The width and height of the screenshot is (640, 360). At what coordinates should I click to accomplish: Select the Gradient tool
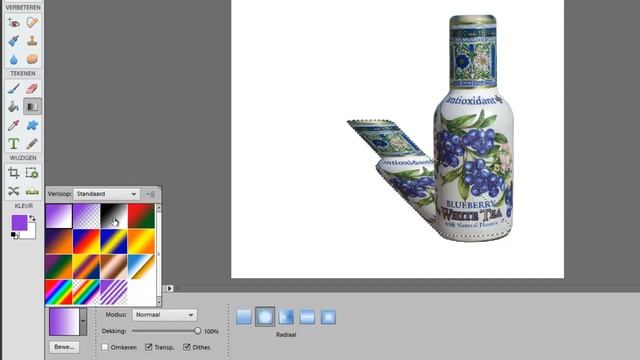[32, 107]
